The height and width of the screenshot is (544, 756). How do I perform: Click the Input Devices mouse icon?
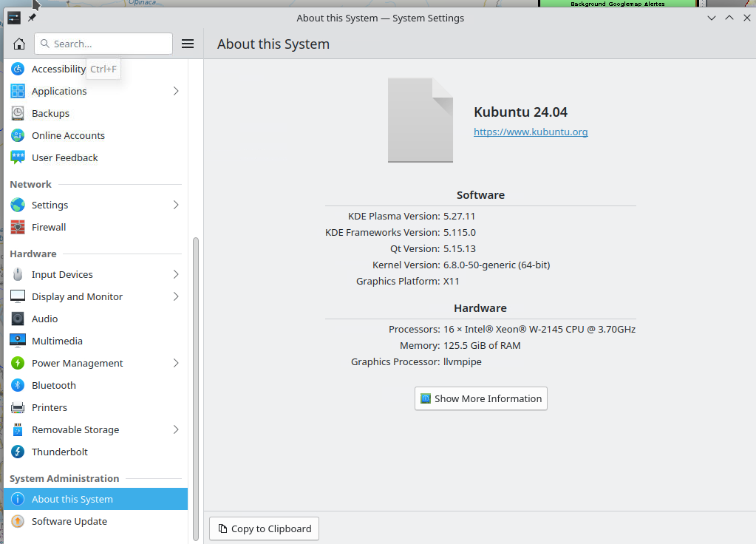point(18,274)
